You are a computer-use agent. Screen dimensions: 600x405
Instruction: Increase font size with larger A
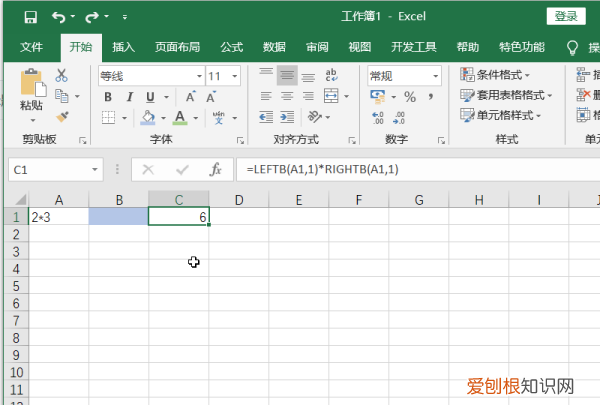pyautogui.click(x=191, y=97)
